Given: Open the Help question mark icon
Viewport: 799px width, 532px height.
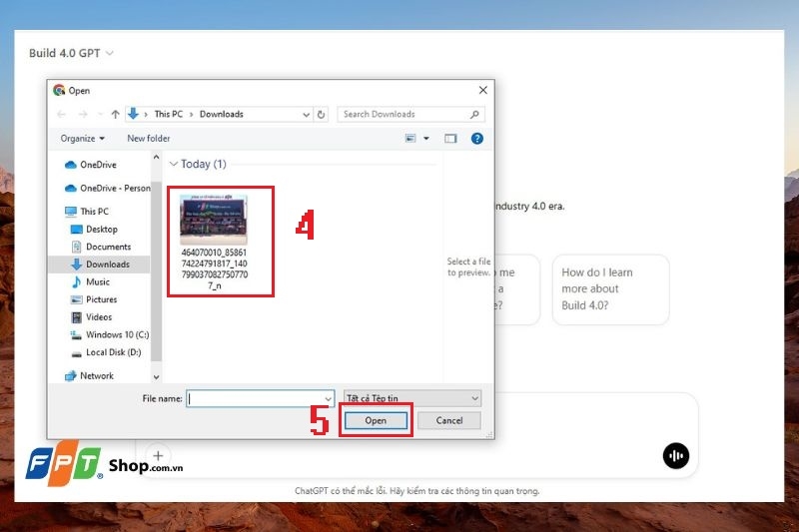Looking at the screenshot, I should 477,139.
